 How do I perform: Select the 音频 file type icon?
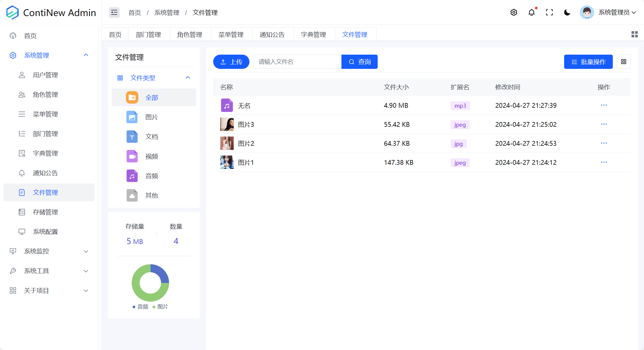click(x=132, y=176)
